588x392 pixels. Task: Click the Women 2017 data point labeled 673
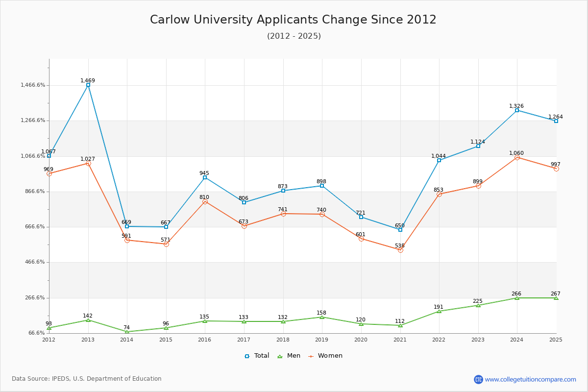pos(244,226)
